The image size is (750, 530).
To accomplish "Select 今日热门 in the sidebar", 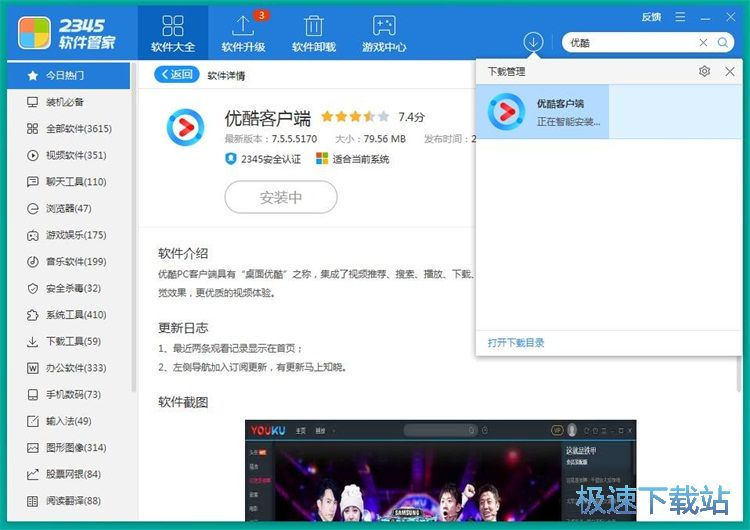I will 68,76.
